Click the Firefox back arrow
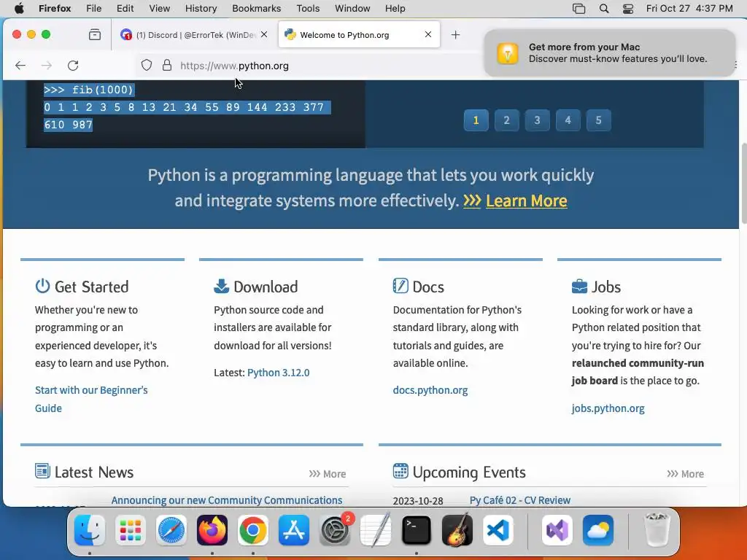Image resolution: width=747 pixels, height=560 pixels. [x=20, y=65]
